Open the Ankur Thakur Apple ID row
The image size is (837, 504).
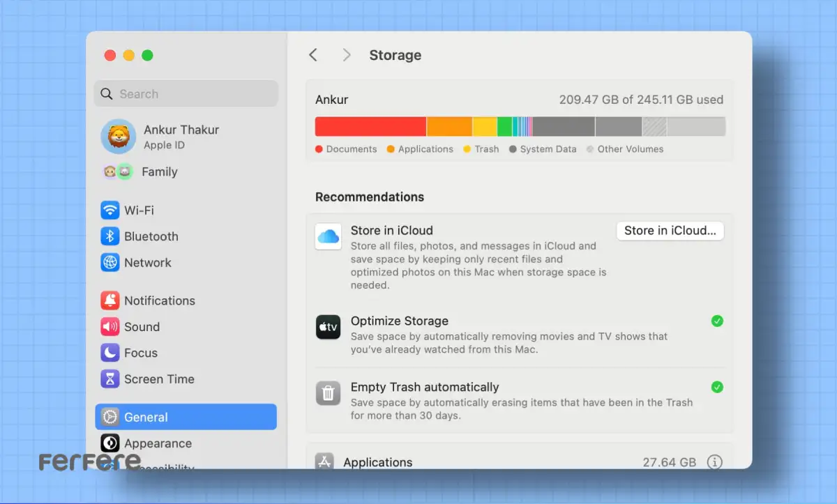point(186,136)
